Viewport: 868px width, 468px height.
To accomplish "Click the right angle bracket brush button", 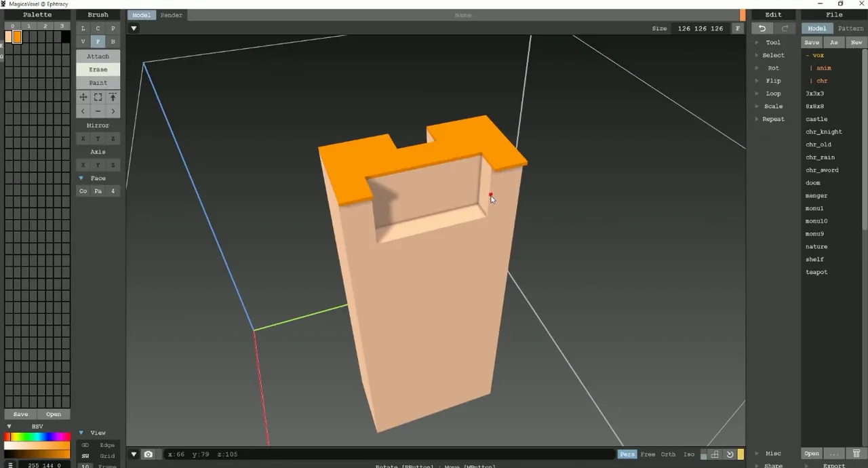I will click(113, 111).
